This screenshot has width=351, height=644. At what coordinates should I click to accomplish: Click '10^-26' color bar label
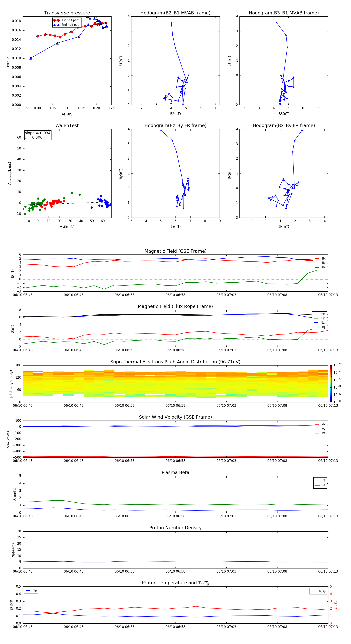(337, 365)
